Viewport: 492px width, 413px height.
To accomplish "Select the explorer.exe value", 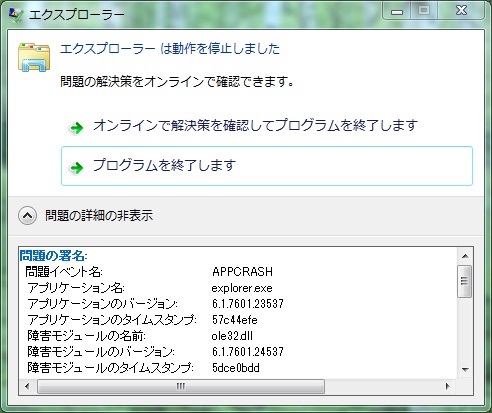I will 242,288.
